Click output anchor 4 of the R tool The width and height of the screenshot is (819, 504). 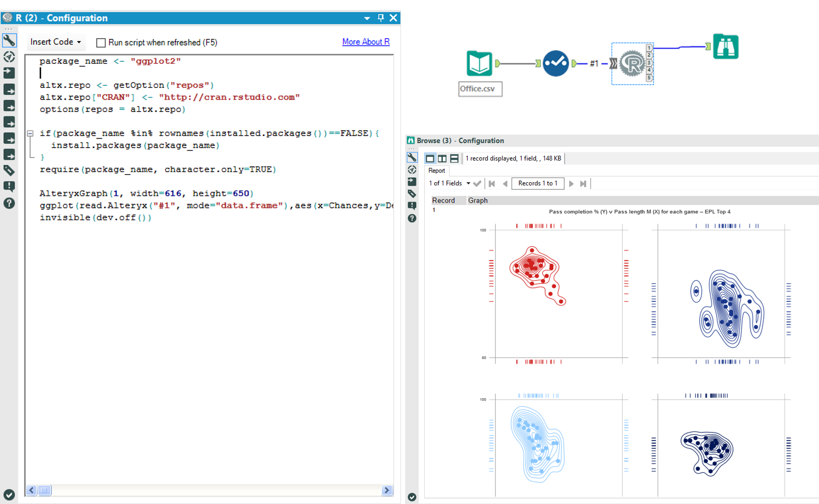(x=649, y=70)
